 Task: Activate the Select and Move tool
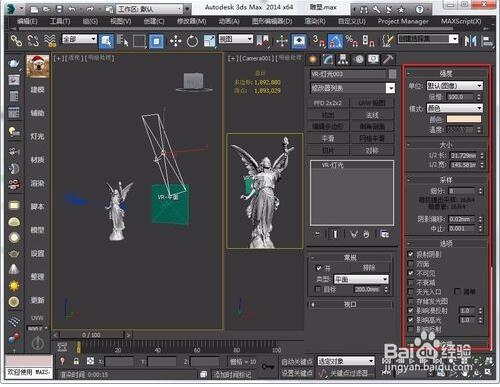pyautogui.click(x=175, y=41)
